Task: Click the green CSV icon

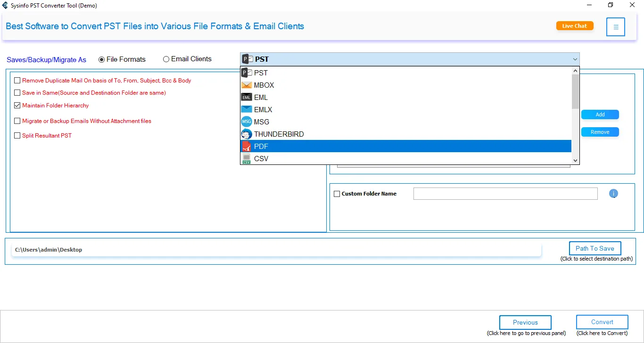Action: click(x=247, y=159)
